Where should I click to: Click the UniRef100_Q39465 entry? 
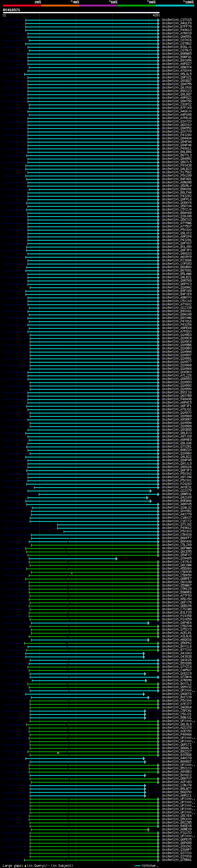pyautogui.click(x=177, y=558)
